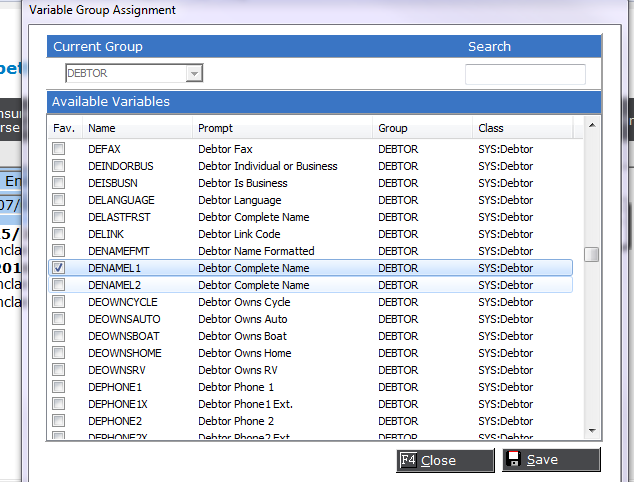
Task: Mark DELANGUAGE as a favorite
Action: pyautogui.click(x=59, y=200)
